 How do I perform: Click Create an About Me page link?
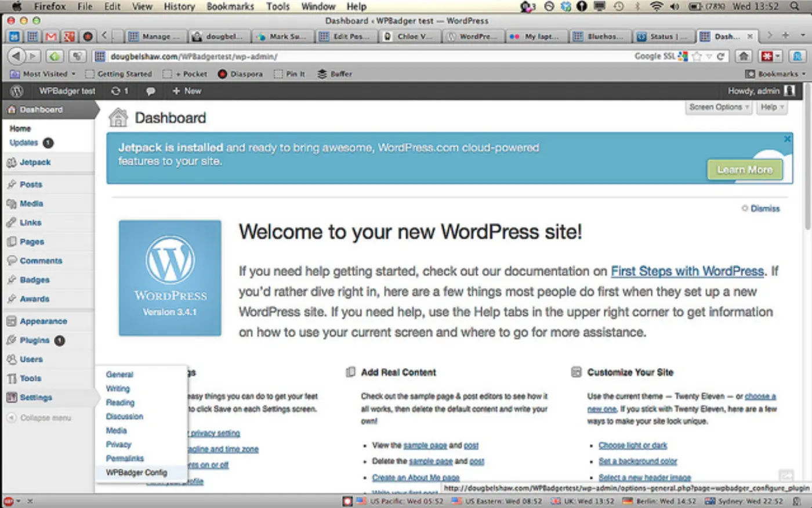[x=416, y=477]
